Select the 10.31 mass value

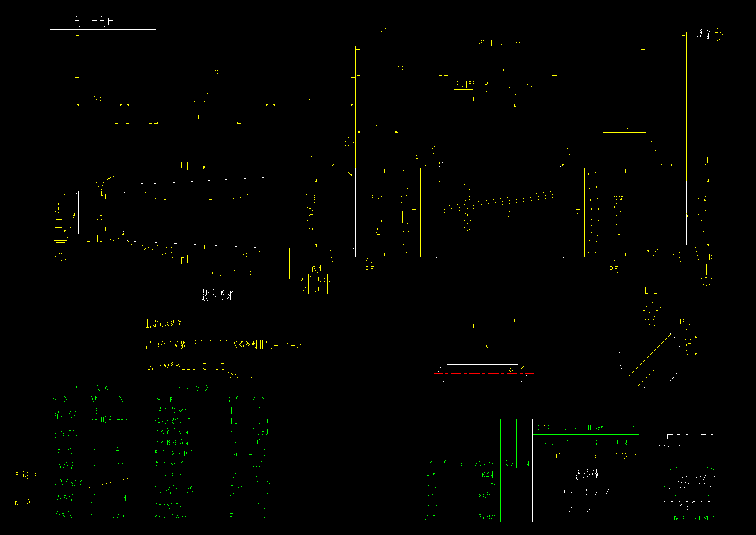558,456
